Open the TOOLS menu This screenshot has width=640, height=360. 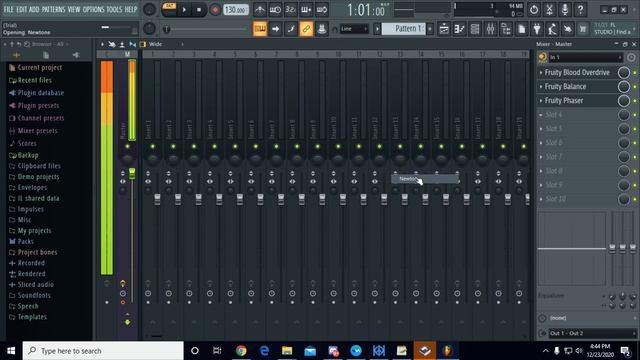click(114, 9)
